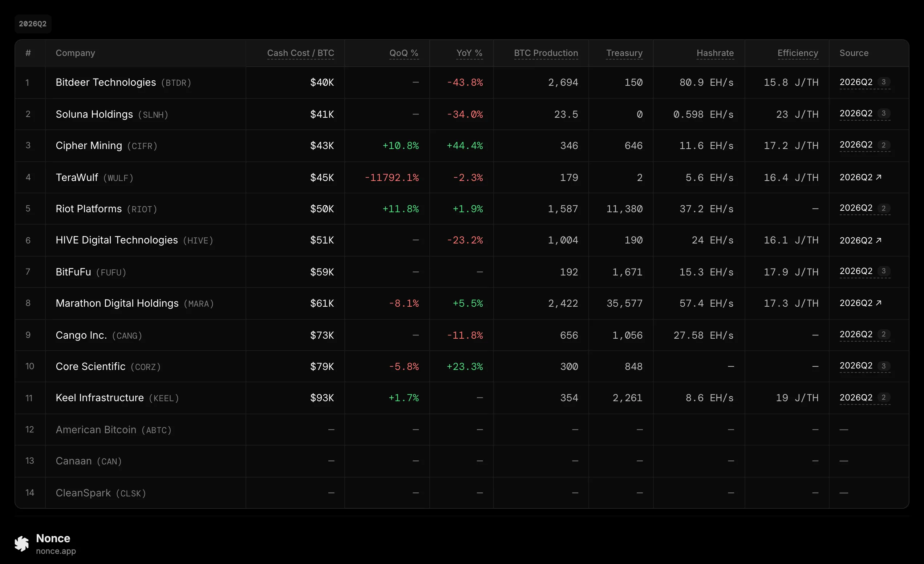Select Cipher Mining company name
The height and width of the screenshot is (564, 924).
pos(89,145)
